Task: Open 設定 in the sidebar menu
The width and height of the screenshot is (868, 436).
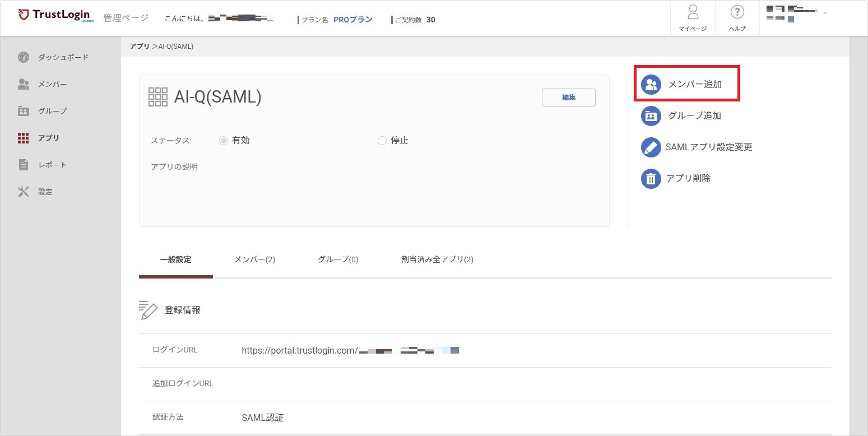Action: 45,192
